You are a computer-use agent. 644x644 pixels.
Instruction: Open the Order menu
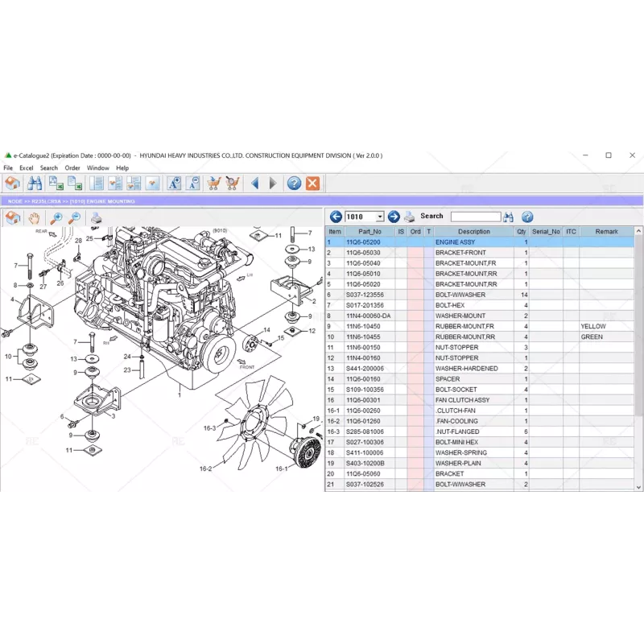pyautogui.click(x=72, y=167)
